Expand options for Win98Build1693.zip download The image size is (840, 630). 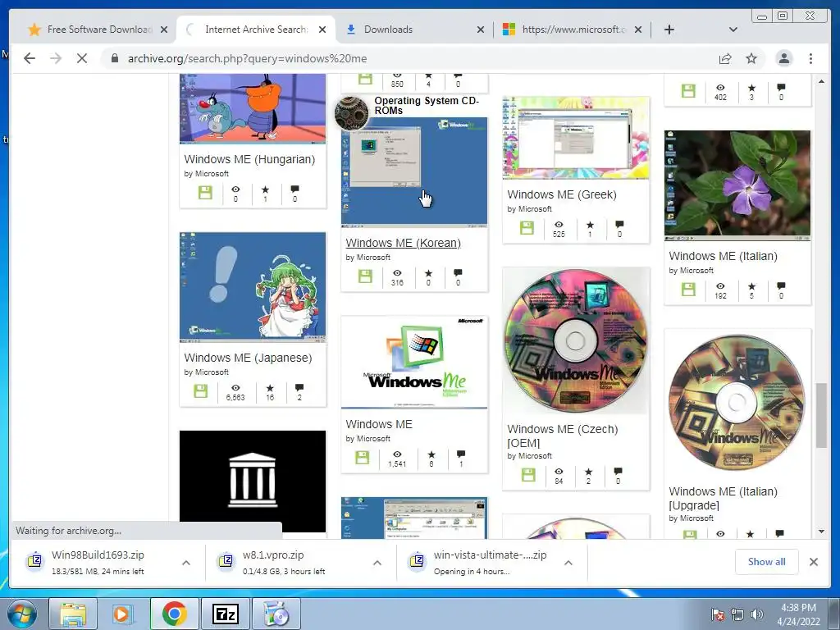tap(186, 563)
